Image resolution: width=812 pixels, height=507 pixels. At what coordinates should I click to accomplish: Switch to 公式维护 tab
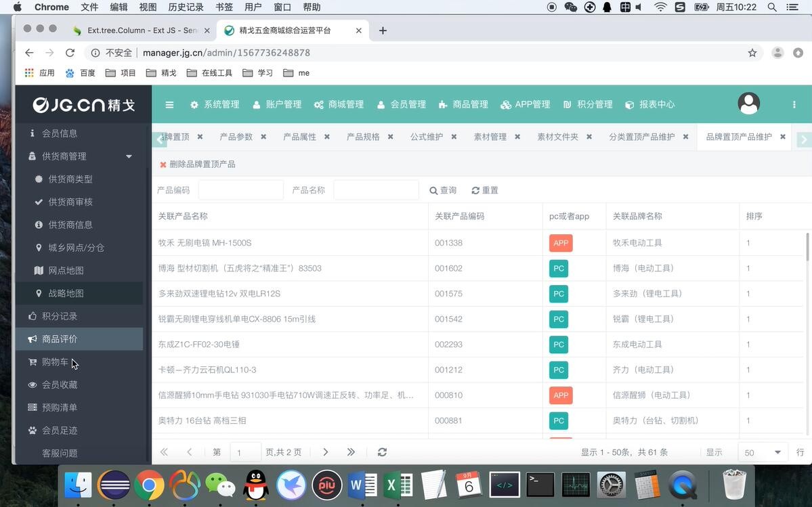click(x=427, y=137)
